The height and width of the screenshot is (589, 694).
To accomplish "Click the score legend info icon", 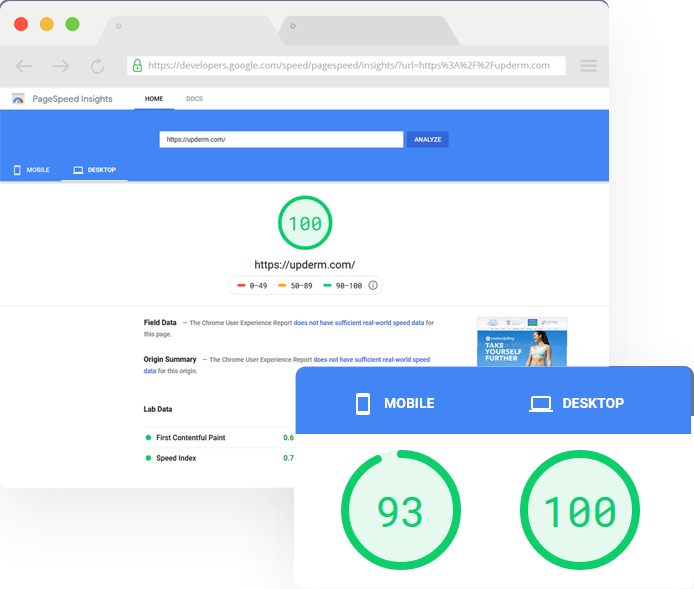I will pyautogui.click(x=373, y=285).
